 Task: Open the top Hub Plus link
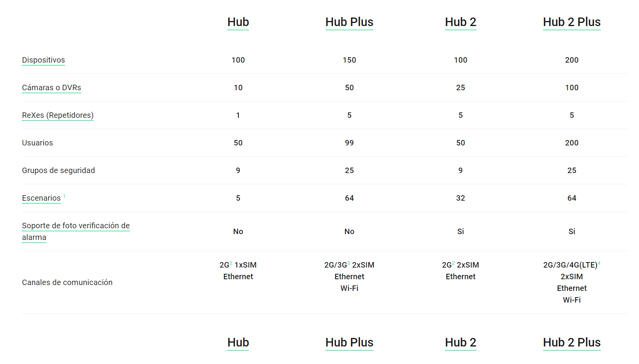pos(349,22)
